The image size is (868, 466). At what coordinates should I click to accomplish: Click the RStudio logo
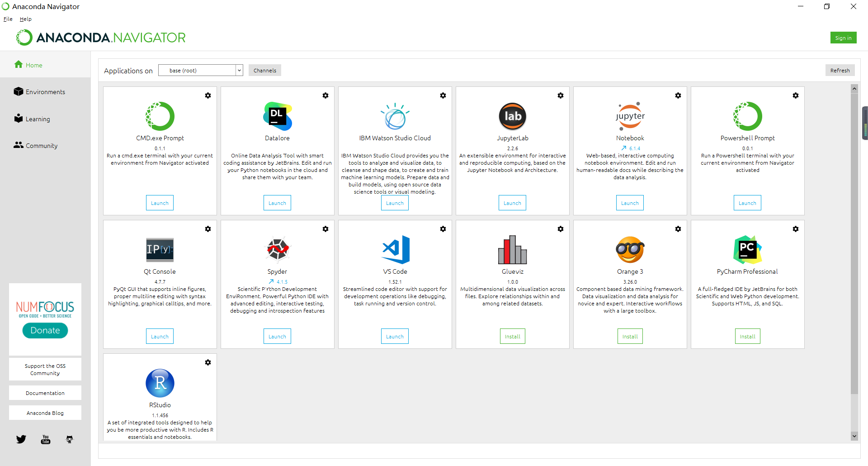[160, 383]
